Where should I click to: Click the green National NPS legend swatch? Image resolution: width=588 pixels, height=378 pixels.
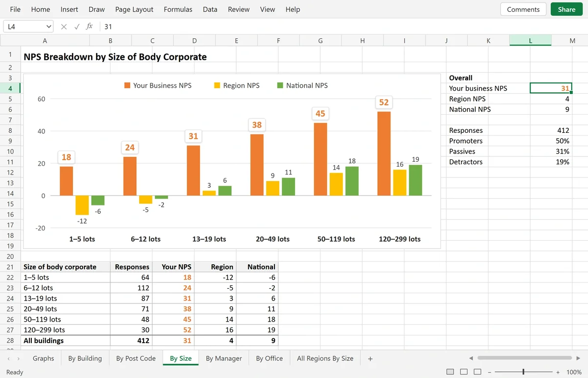280,85
